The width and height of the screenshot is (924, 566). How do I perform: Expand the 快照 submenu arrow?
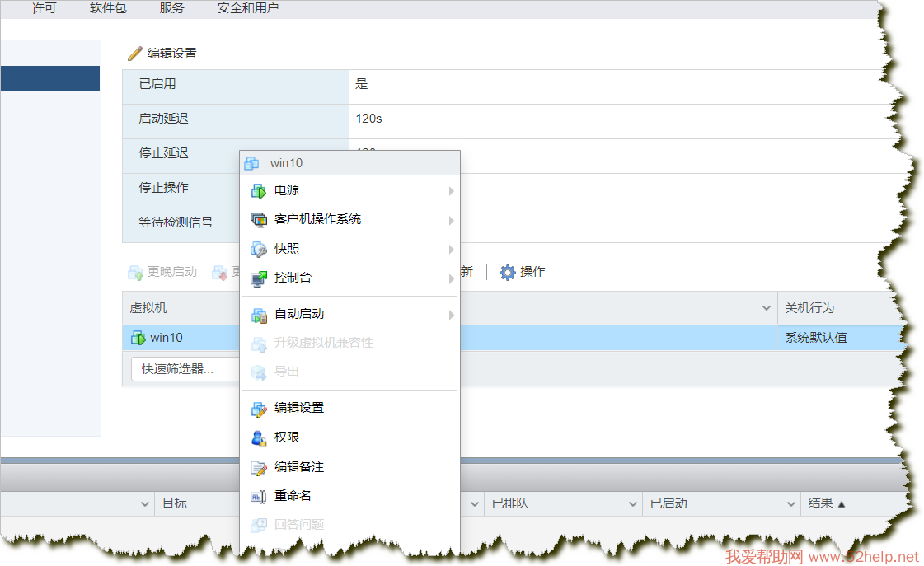click(x=451, y=250)
